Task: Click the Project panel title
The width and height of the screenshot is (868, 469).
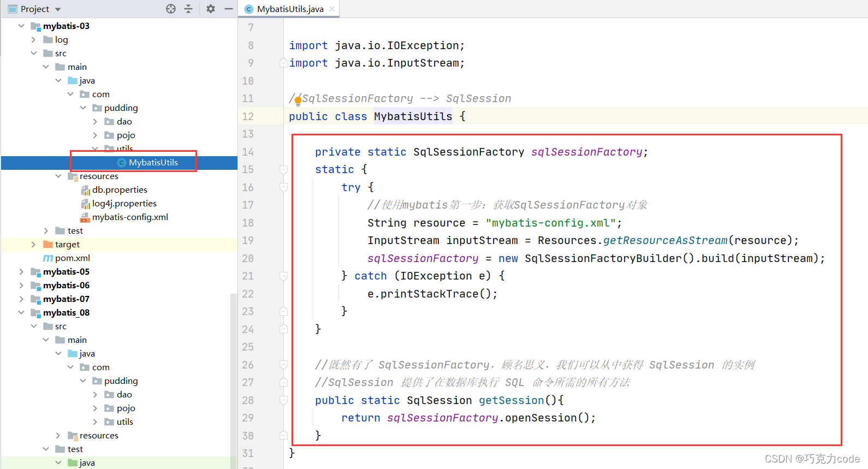Action: [x=35, y=9]
